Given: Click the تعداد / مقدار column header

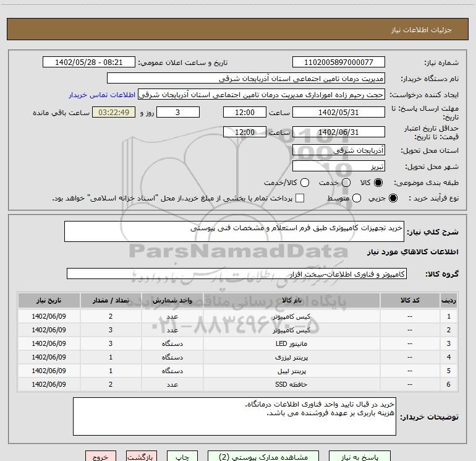Looking at the screenshot, I should [111, 300].
